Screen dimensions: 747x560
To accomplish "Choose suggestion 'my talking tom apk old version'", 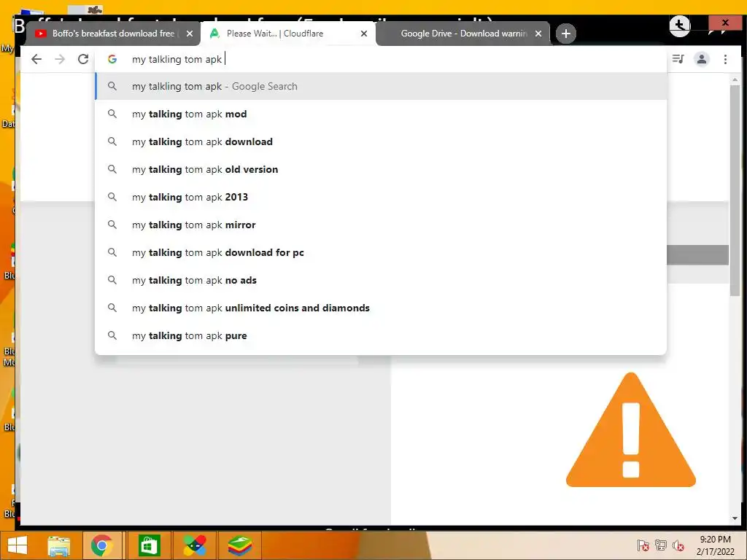I will click(x=381, y=169).
